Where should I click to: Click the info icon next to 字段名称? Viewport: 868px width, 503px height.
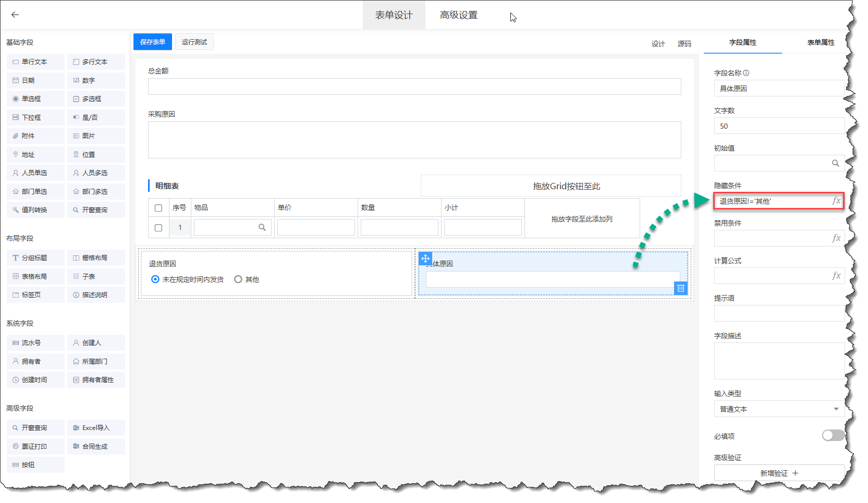(x=746, y=73)
